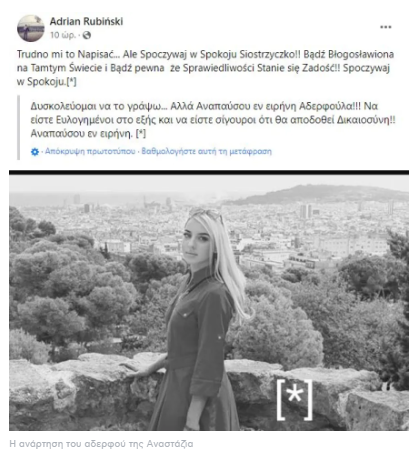Click "Απόκρυψη πρωτοτύπου" to hide original
Viewport: 420px width, 457px height.
(90, 151)
